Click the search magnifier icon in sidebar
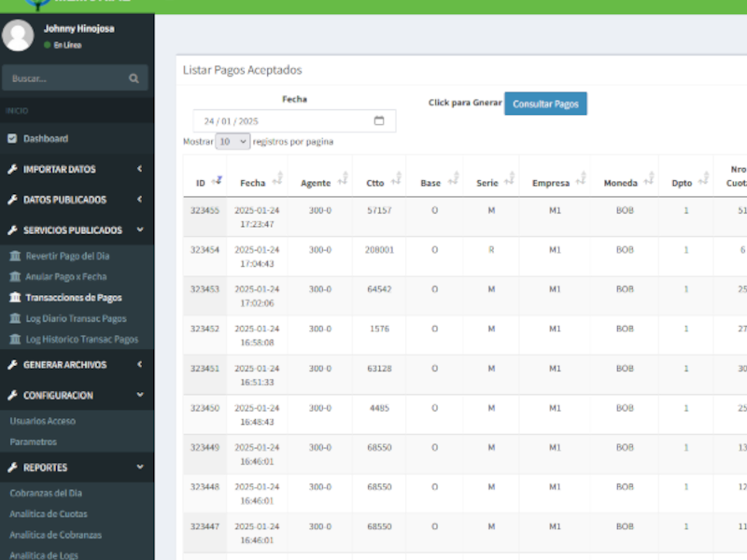This screenshot has width=747, height=560. coord(134,79)
